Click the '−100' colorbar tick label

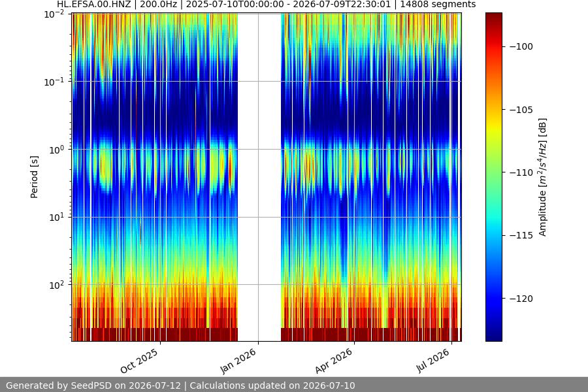click(521, 46)
